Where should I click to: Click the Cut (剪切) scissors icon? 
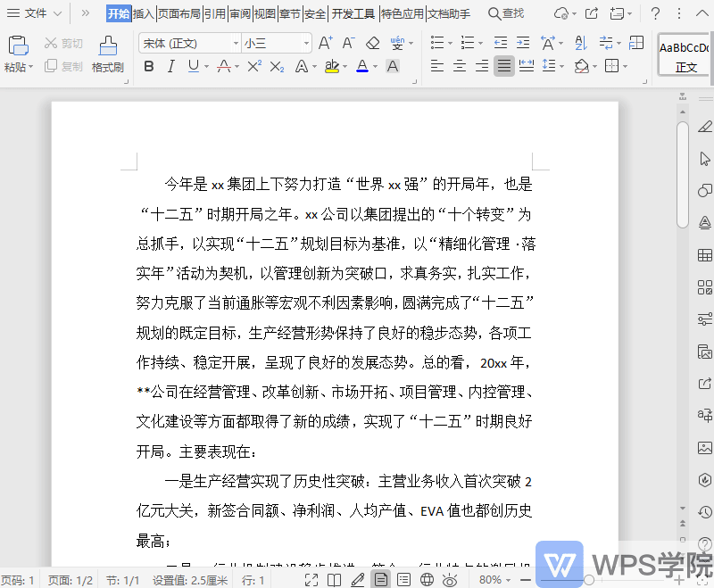50,43
